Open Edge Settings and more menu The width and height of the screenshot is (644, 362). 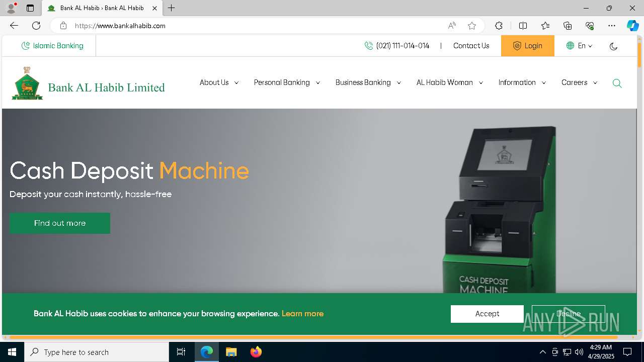pyautogui.click(x=612, y=26)
